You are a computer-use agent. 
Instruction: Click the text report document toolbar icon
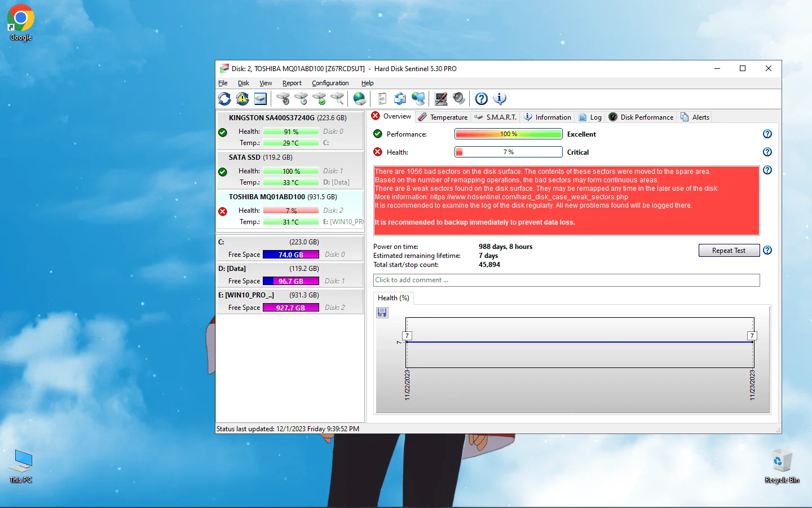pyautogui.click(x=382, y=99)
